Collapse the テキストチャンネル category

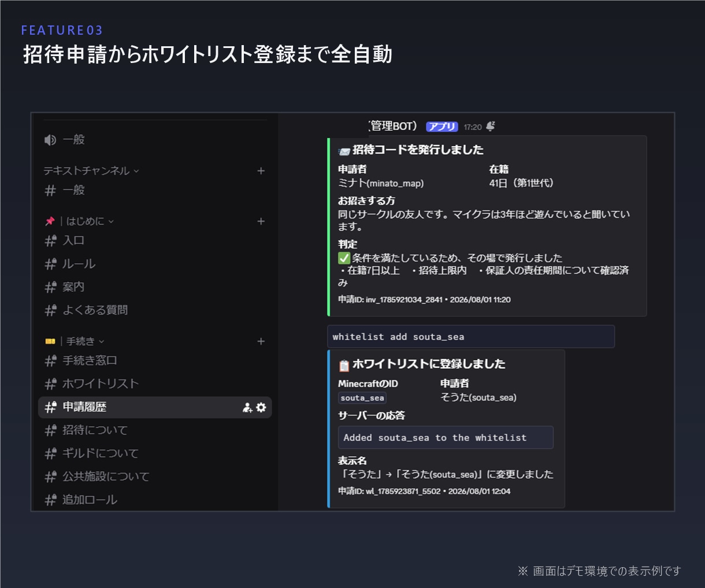click(x=91, y=171)
